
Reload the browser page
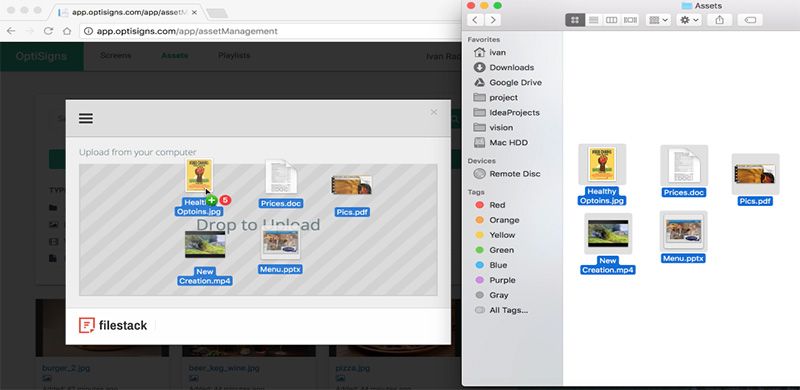point(48,31)
